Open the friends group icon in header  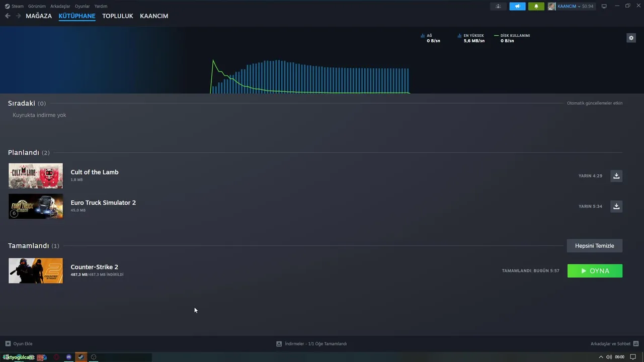(498, 7)
